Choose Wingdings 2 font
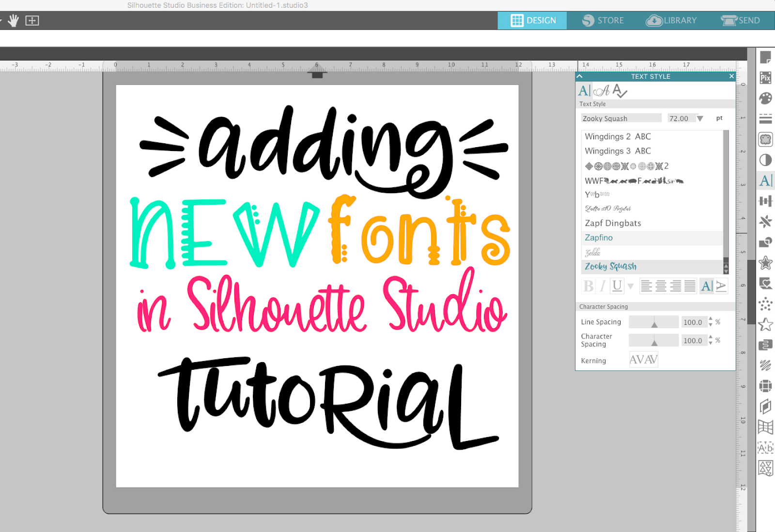The image size is (775, 532). coord(652,137)
